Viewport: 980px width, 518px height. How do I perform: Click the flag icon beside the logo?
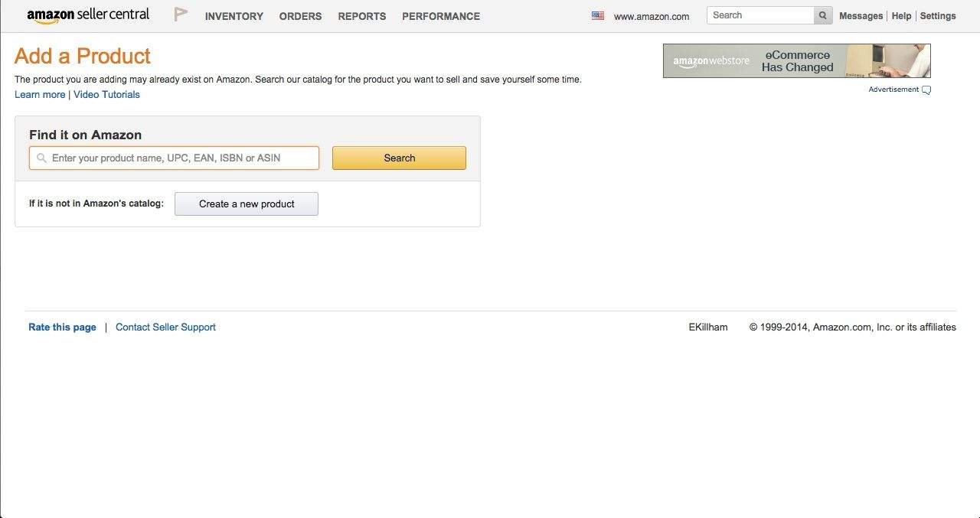tap(181, 15)
